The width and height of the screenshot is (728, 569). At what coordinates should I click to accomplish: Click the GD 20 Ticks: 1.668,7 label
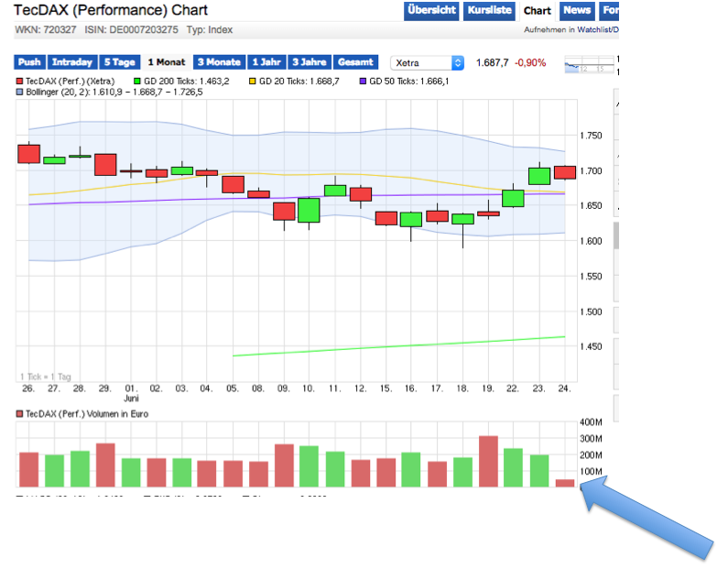(299, 82)
